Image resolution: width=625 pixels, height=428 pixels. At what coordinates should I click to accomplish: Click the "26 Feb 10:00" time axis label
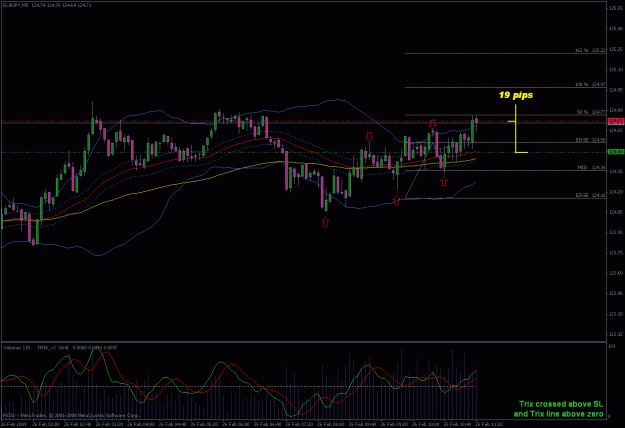coord(425,424)
